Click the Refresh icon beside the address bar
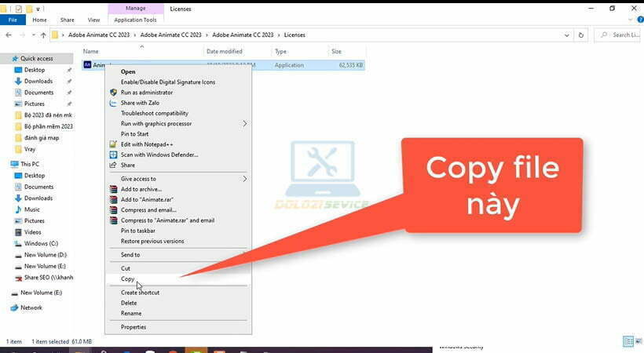644x353 pixels. point(580,35)
